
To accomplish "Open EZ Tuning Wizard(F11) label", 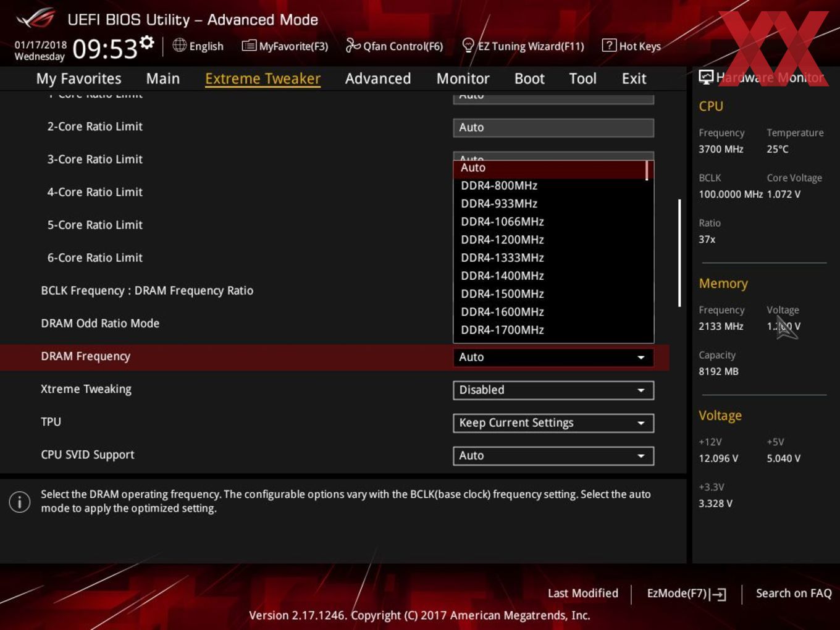I will coord(531,46).
